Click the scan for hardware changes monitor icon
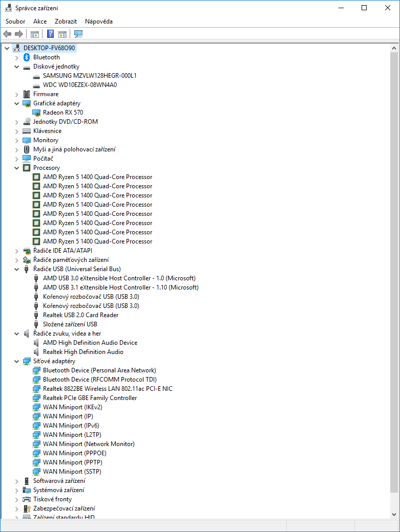 coord(78,34)
